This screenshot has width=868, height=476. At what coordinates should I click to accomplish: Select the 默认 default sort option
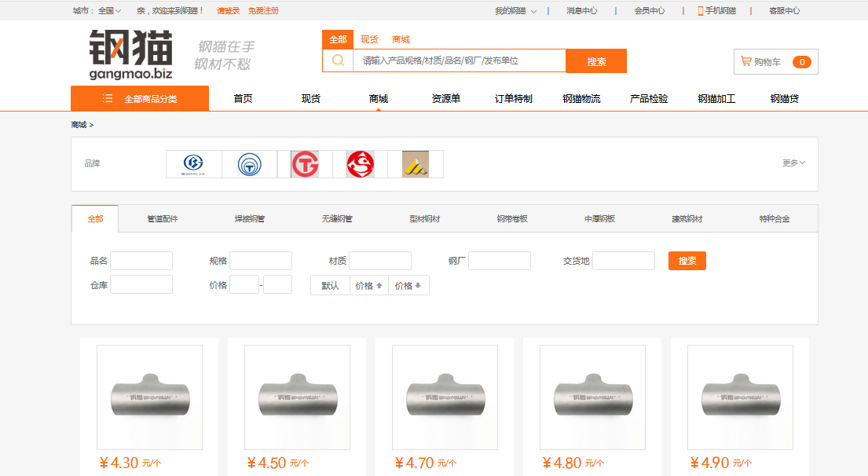pos(330,286)
